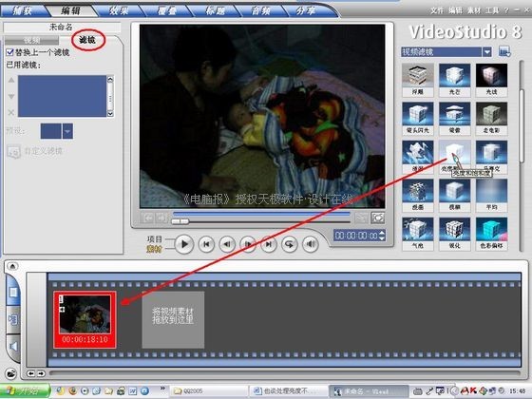Enlarge preview window icon
Image resolution: width=532 pixels, height=399 pixels.
click(378, 218)
